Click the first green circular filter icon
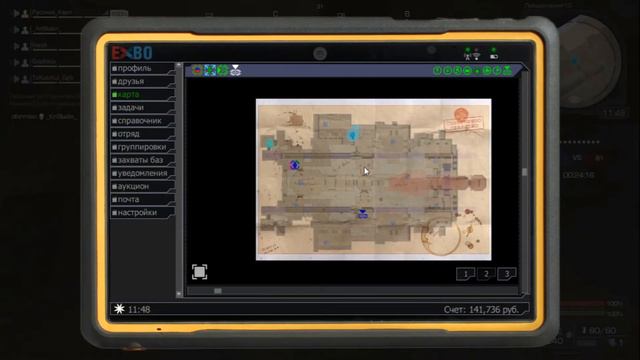 pyautogui.click(x=437, y=71)
